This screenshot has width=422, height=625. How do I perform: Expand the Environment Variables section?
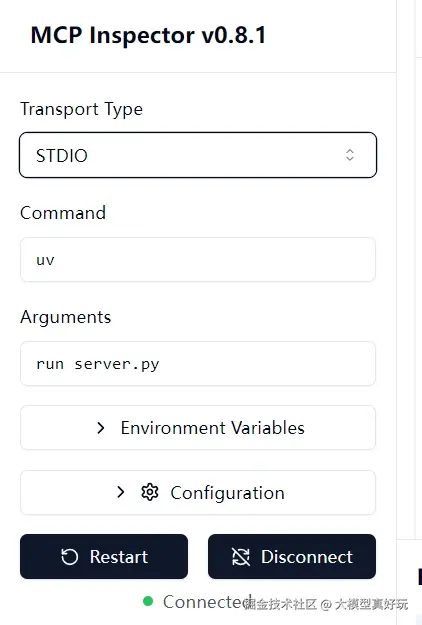198,428
